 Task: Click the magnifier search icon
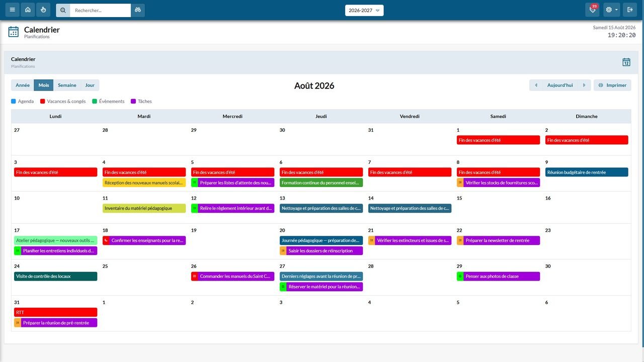click(x=63, y=10)
